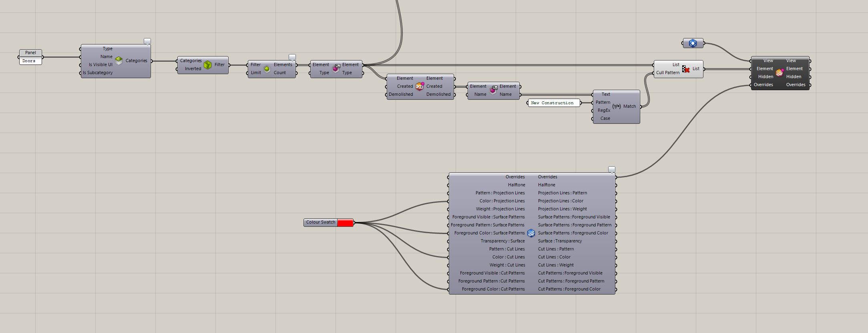The width and height of the screenshot is (868, 333).
Task: Click the Element Type component icon
Action: [336, 69]
